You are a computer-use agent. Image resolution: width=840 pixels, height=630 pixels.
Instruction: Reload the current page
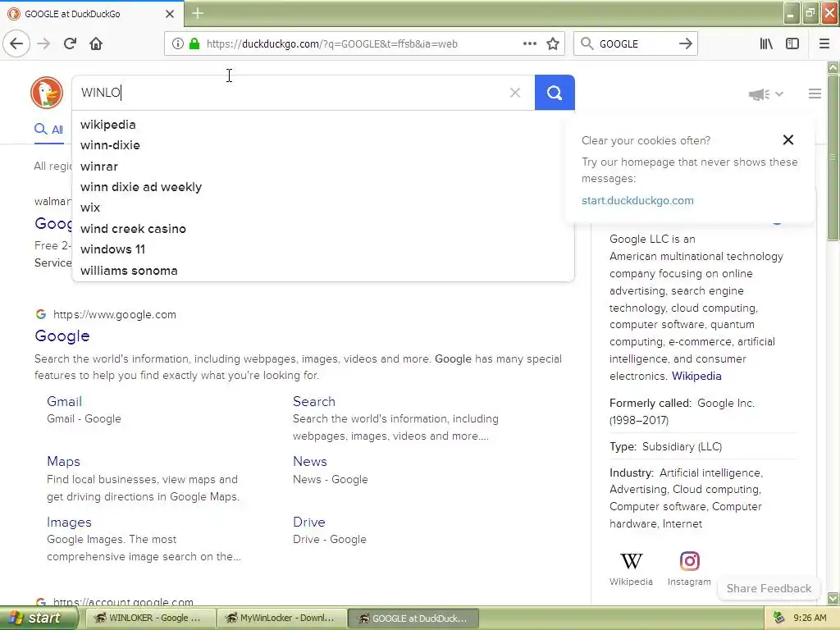click(x=70, y=43)
